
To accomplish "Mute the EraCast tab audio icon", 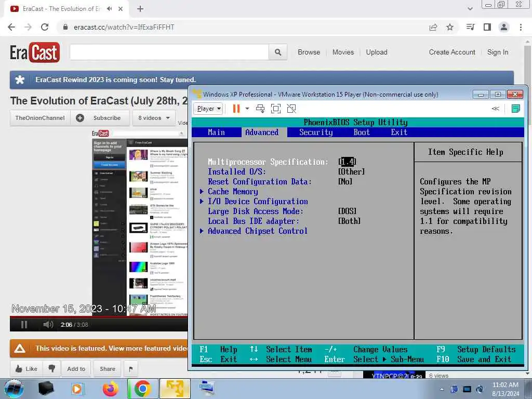I will point(109,9).
